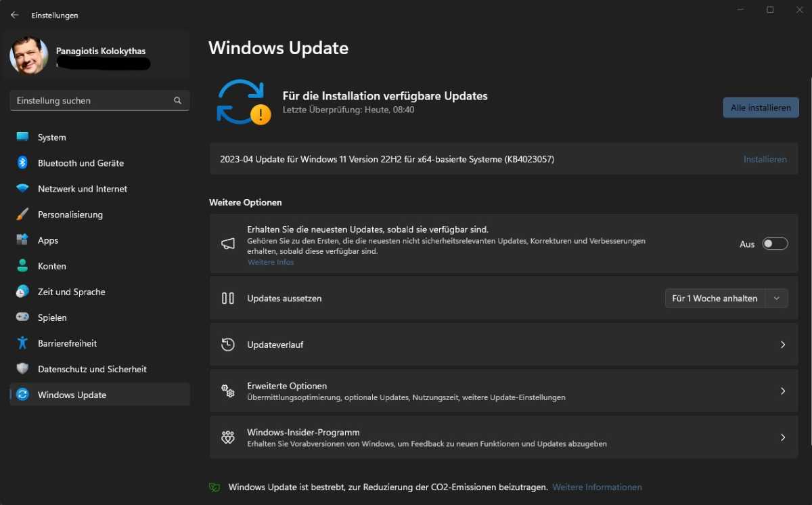This screenshot has height=505, width=812.
Task: Click the gears icon for Erweiterte Optionen
Action: pyautogui.click(x=228, y=391)
